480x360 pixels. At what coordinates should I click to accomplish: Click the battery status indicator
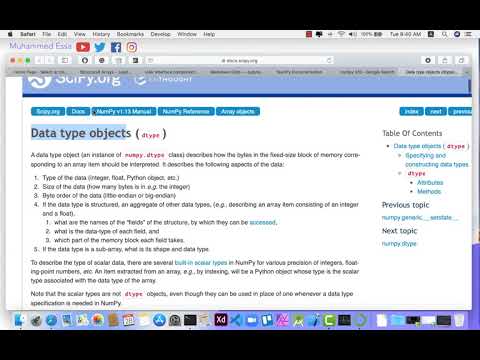click(371, 34)
